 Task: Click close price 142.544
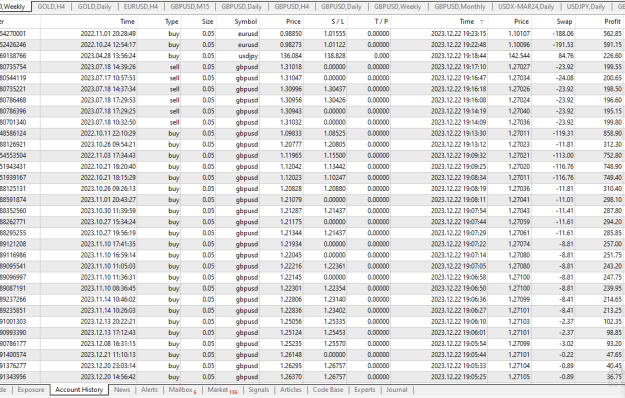pyautogui.click(x=519, y=56)
